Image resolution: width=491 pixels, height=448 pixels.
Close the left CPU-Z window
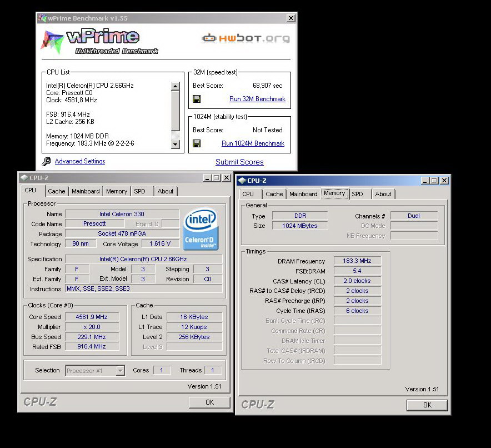pos(227,178)
